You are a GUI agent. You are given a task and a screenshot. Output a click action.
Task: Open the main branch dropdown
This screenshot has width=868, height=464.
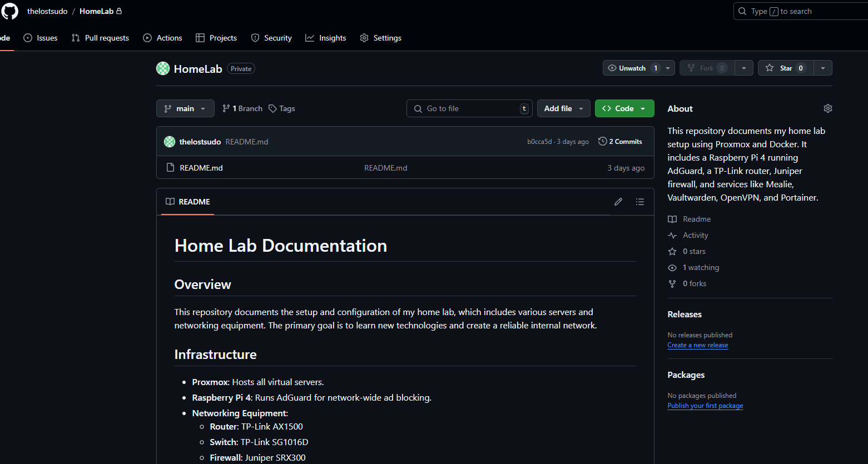click(x=185, y=108)
